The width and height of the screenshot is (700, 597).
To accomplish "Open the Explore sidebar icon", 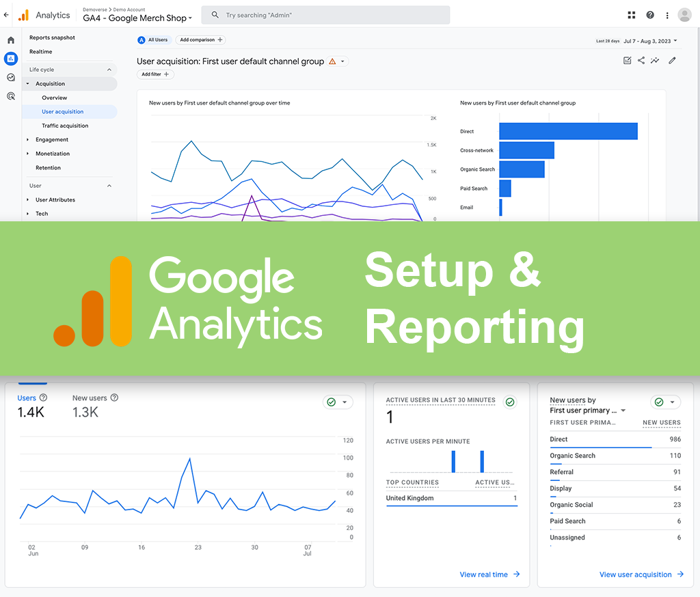I will coord(11,77).
